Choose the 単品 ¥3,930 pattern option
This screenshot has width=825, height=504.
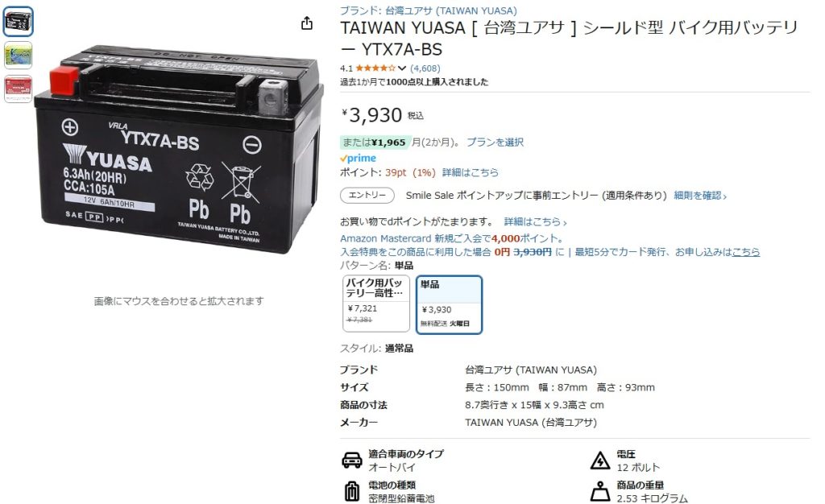click(449, 305)
